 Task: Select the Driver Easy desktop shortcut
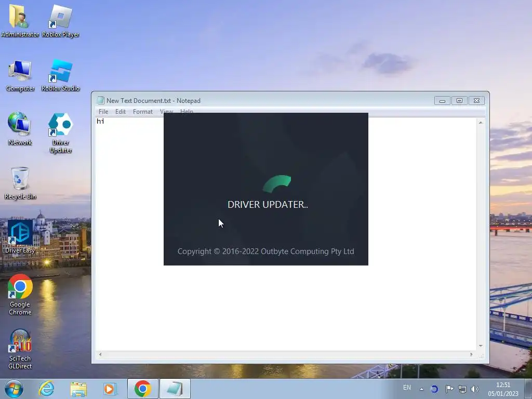pos(20,236)
